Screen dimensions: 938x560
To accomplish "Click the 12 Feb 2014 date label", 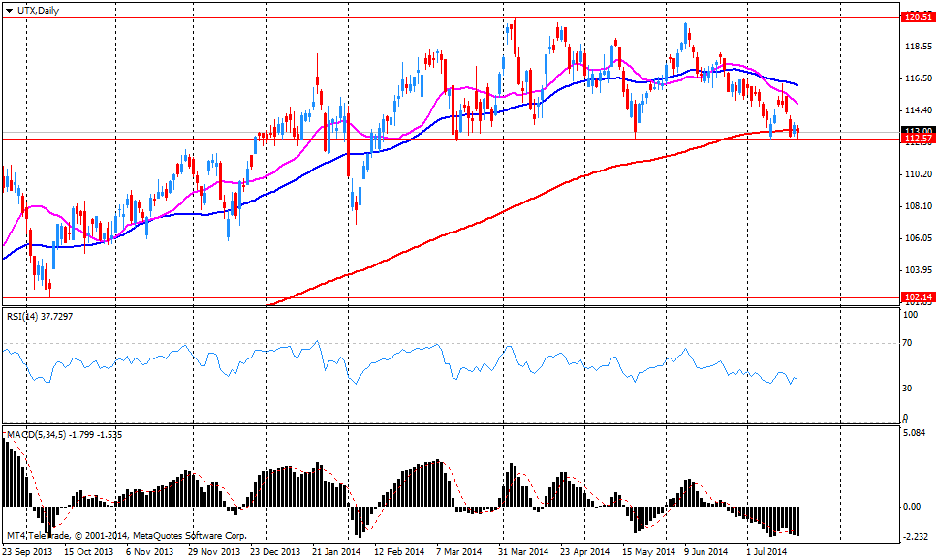I will (x=399, y=551).
